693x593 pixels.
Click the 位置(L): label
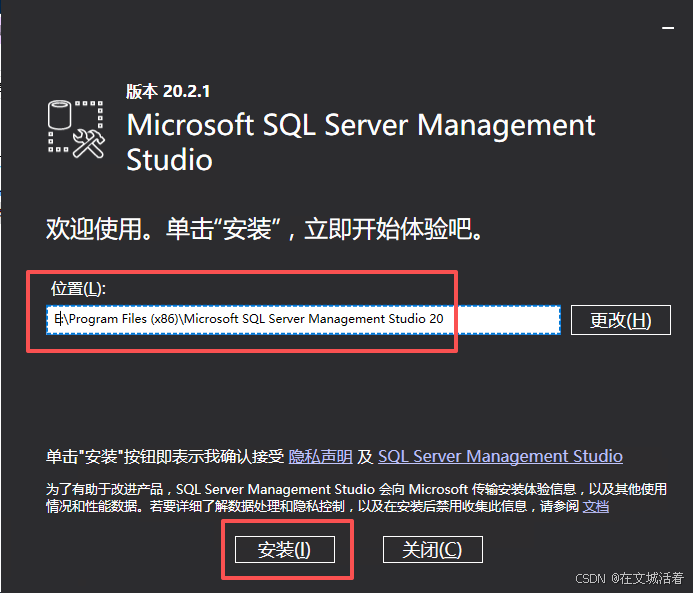click(78, 289)
